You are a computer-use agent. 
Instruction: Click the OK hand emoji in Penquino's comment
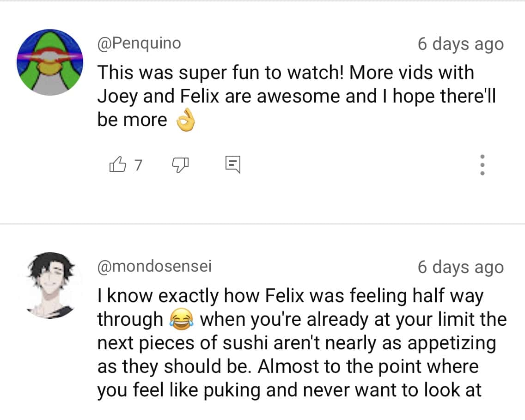(186, 121)
